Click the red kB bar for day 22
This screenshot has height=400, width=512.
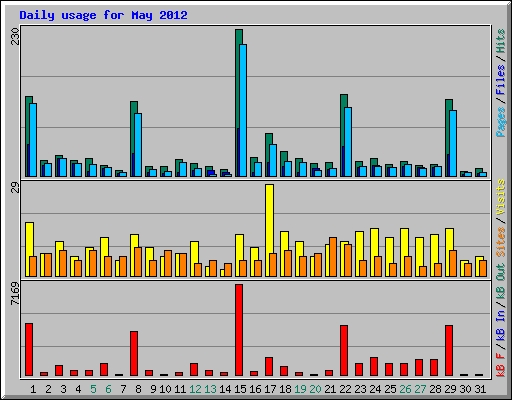coord(344,351)
